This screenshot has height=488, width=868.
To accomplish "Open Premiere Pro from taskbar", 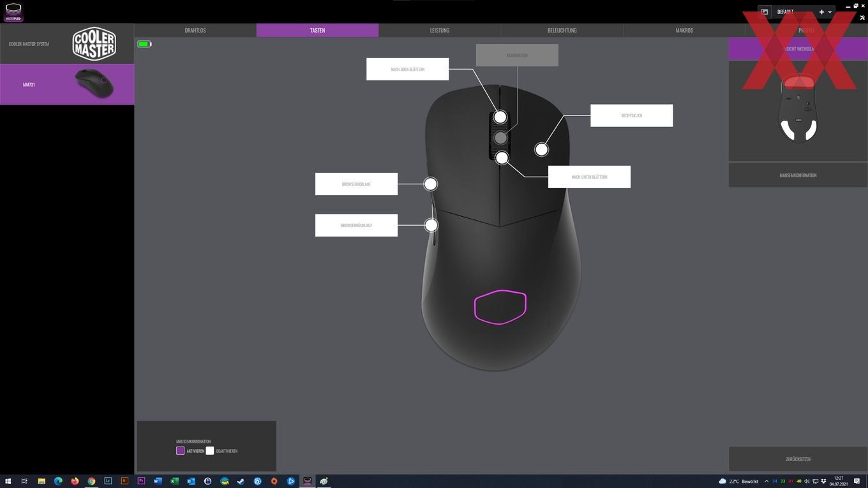I will 141,481.
